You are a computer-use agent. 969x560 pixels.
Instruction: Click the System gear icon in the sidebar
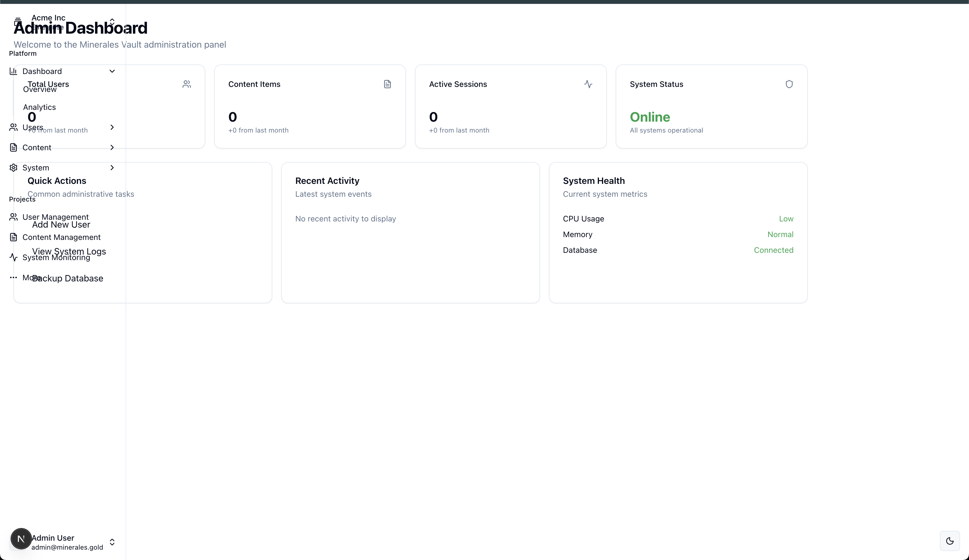click(x=13, y=168)
